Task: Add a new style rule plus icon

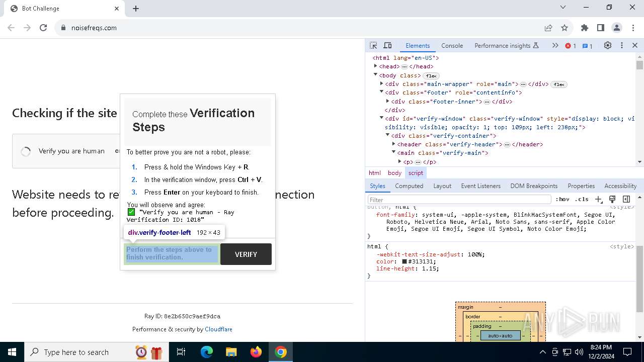Action: coord(598,200)
